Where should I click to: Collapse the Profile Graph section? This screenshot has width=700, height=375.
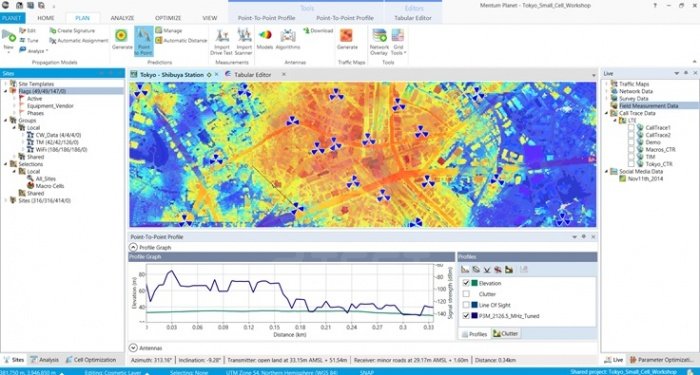pyautogui.click(x=133, y=247)
